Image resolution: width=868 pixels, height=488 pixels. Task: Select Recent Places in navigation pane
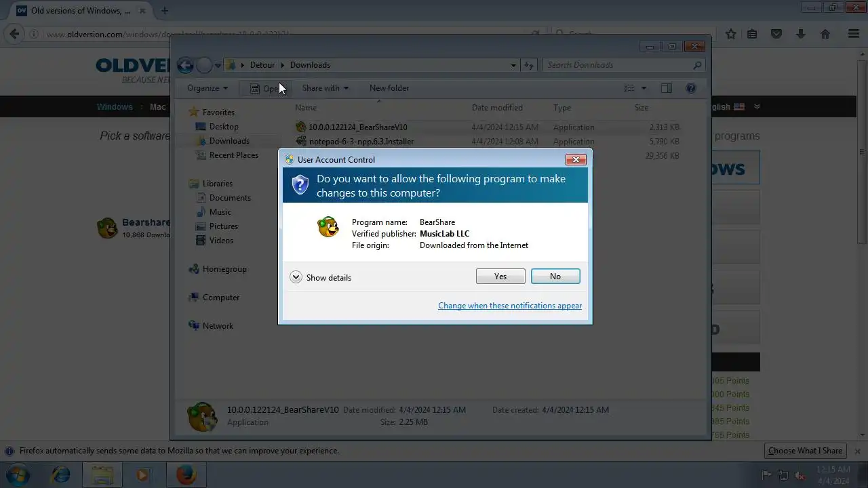point(234,155)
